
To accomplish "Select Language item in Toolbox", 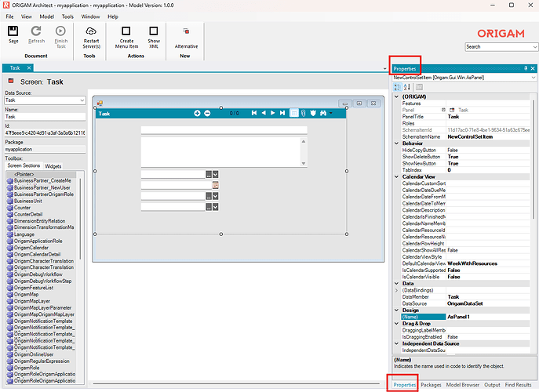I will pyautogui.click(x=24, y=234).
